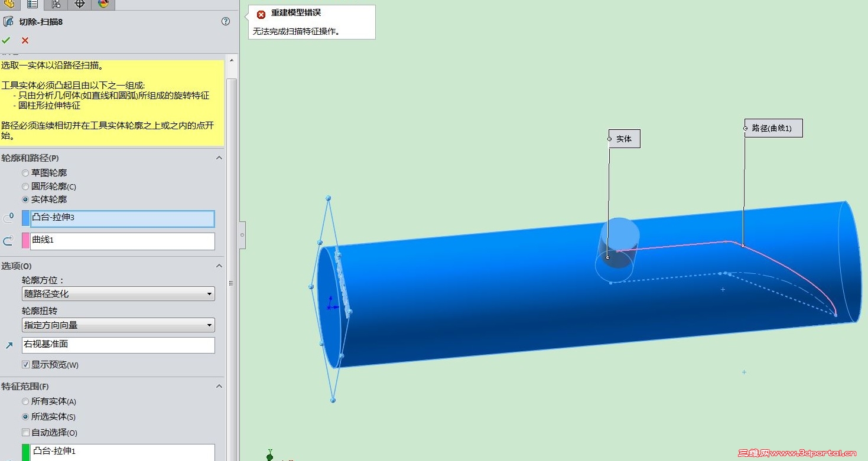Cancel the sweep cut with red X

(x=25, y=40)
